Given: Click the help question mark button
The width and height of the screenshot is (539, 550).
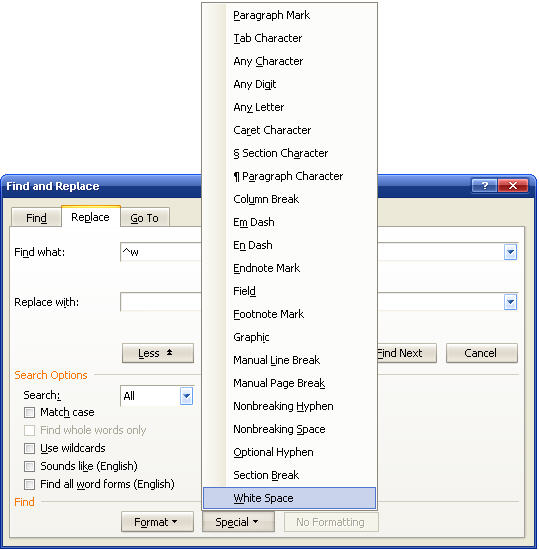Looking at the screenshot, I should (484, 185).
